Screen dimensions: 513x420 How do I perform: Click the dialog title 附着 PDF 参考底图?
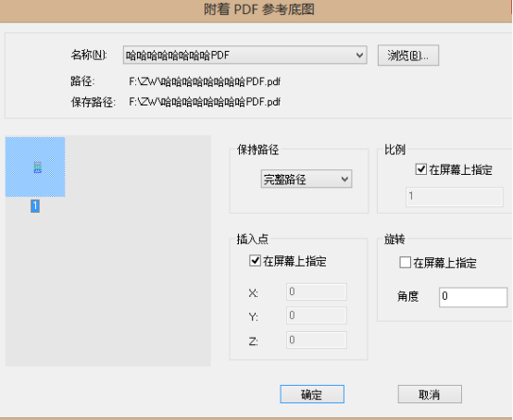point(259,9)
